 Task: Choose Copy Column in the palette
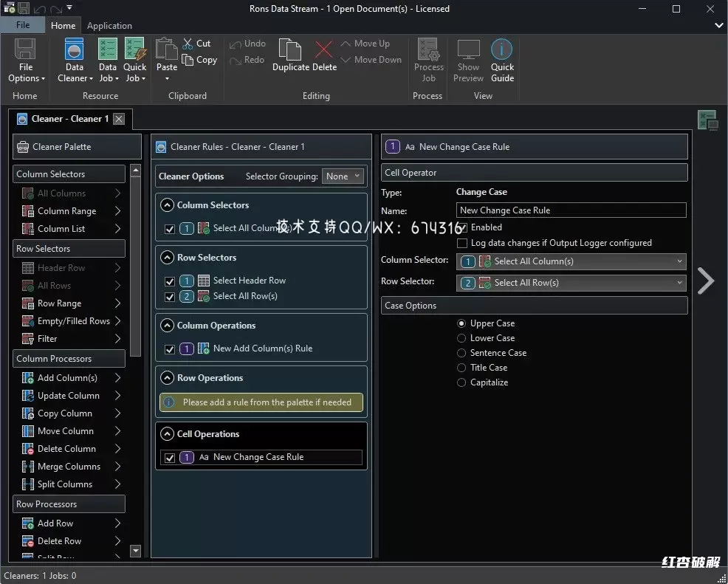pyautogui.click(x=71, y=413)
